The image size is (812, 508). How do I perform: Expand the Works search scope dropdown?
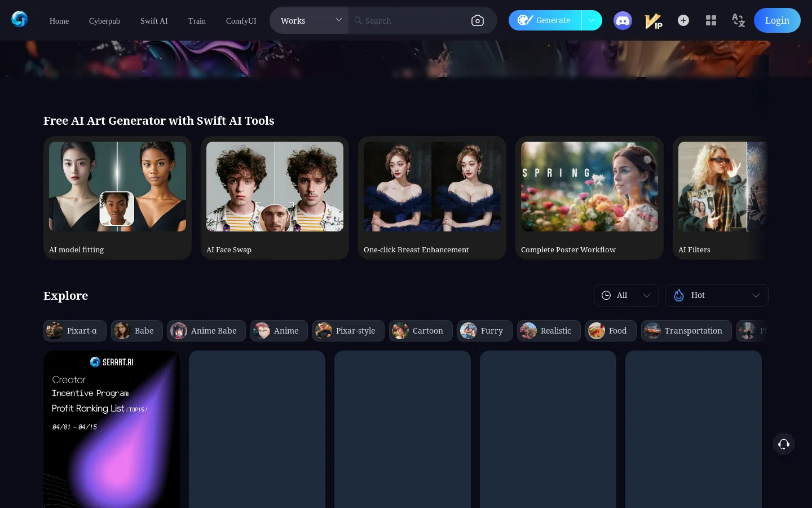pos(309,20)
